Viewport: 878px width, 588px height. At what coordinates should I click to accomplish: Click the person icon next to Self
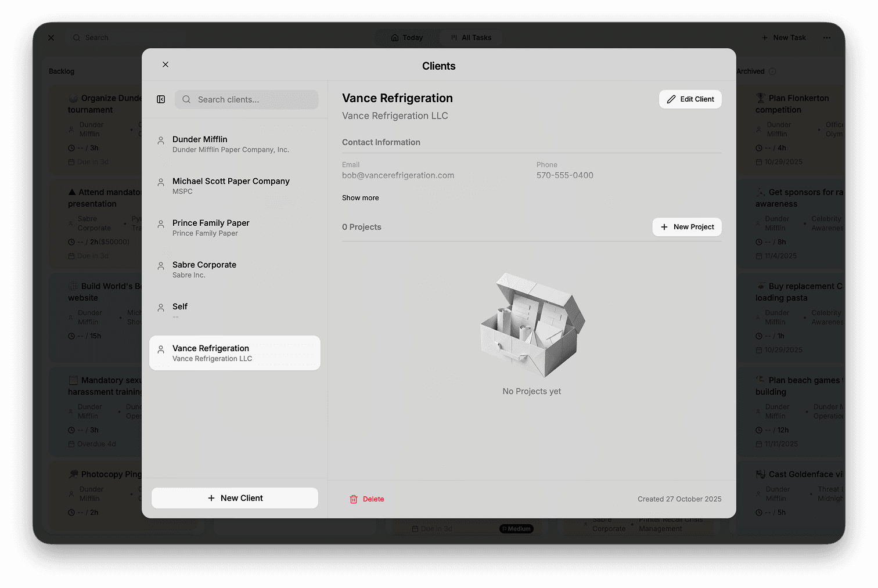[160, 307]
